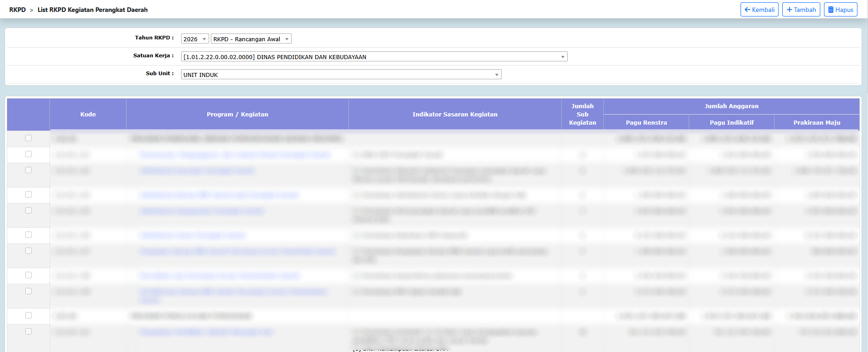Click the Indikator Sasaran Kegiatan column header
This screenshot has width=868, height=352.
click(x=455, y=115)
